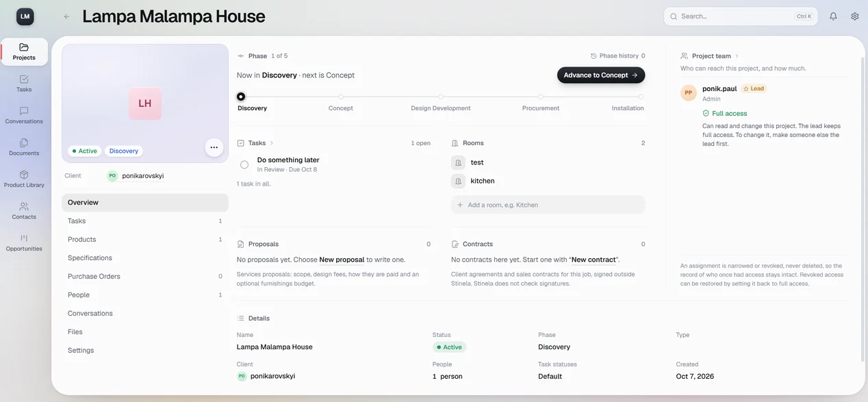Image resolution: width=868 pixels, height=402 pixels.
Task: Click 'New contract' bold text
Action: pos(593,260)
